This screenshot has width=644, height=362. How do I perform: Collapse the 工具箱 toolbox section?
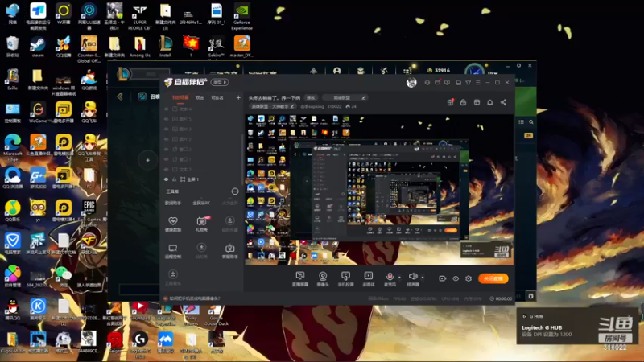235,191
